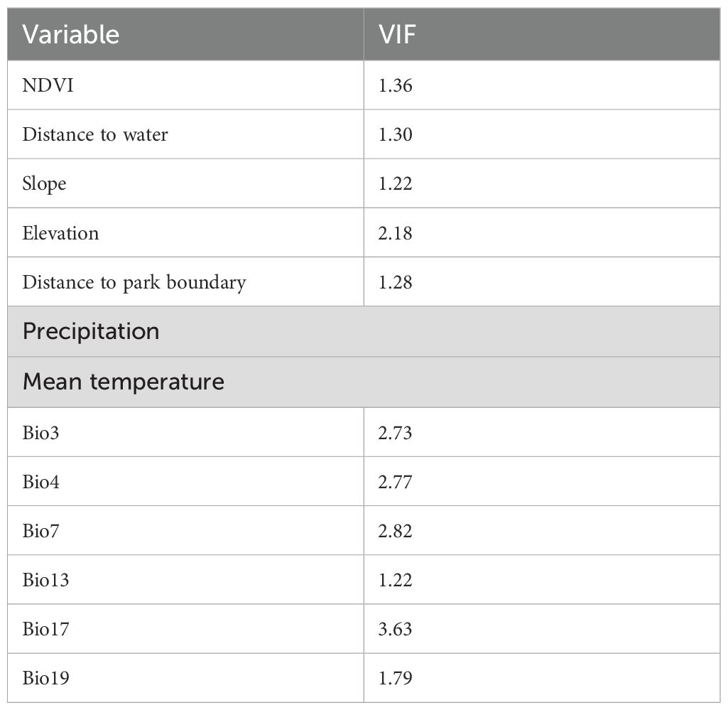Select the Bio17 VIF value 3.63

[395, 629]
